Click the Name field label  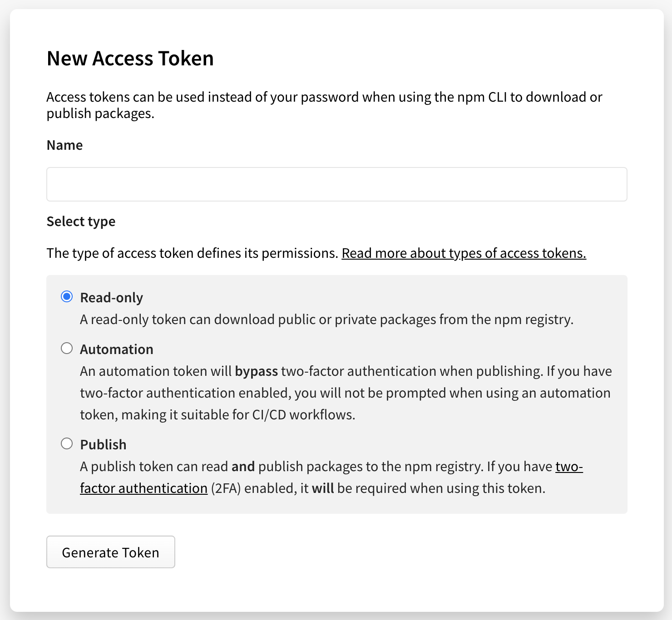pos(64,145)
